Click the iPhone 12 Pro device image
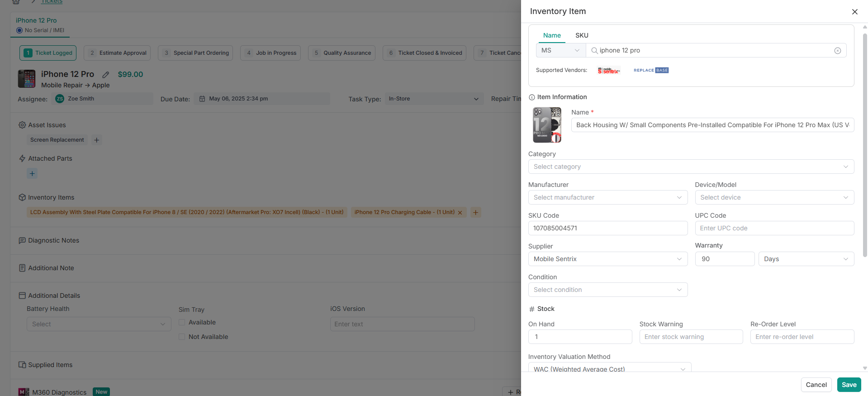This screenshot has width=868, height=396. [27, 79]
